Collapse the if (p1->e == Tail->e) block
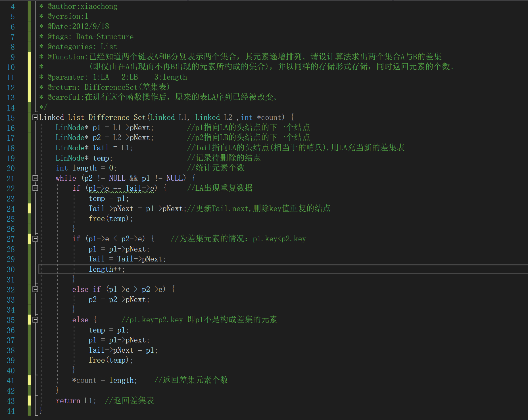The height and width of the screenshot is (420, 528). pyautogui.click(x=35, y=188)
